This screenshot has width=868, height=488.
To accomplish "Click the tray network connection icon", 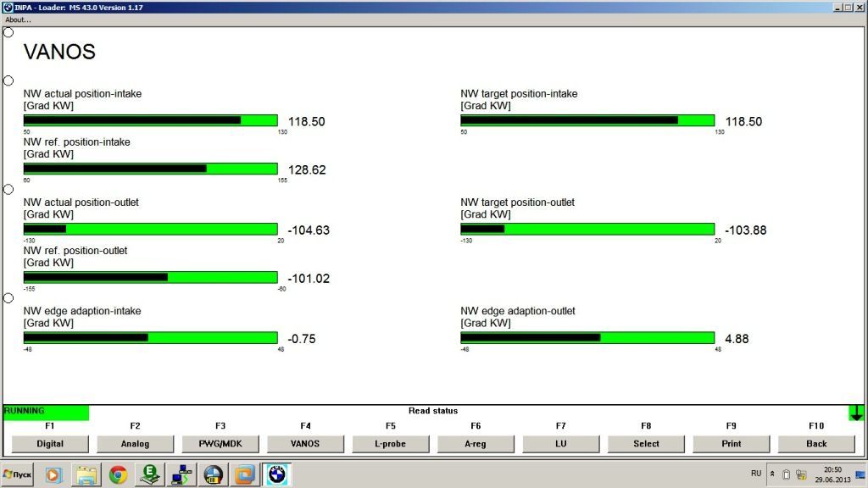I will [801, 474].
